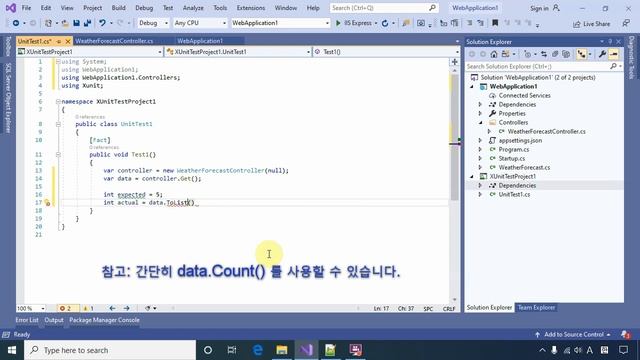Click Collapse All icon in Solution Explorer
640x360 pixels.
pyautogui.click(x=555, y=54)
